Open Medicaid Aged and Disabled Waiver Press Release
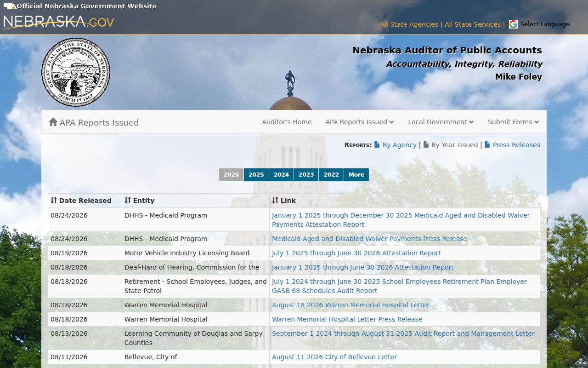Viewport: 588px width, 368px height. (369, 239)
